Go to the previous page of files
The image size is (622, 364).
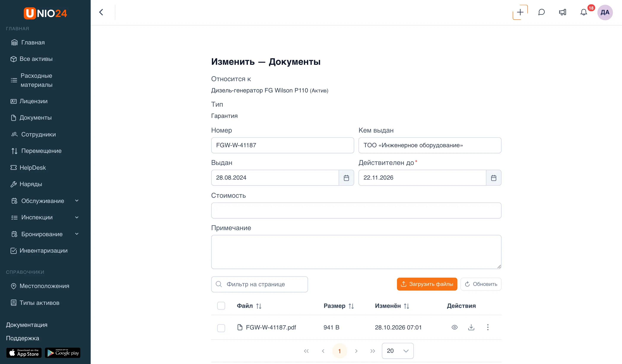pyautogui.click(x=323, y=351)
